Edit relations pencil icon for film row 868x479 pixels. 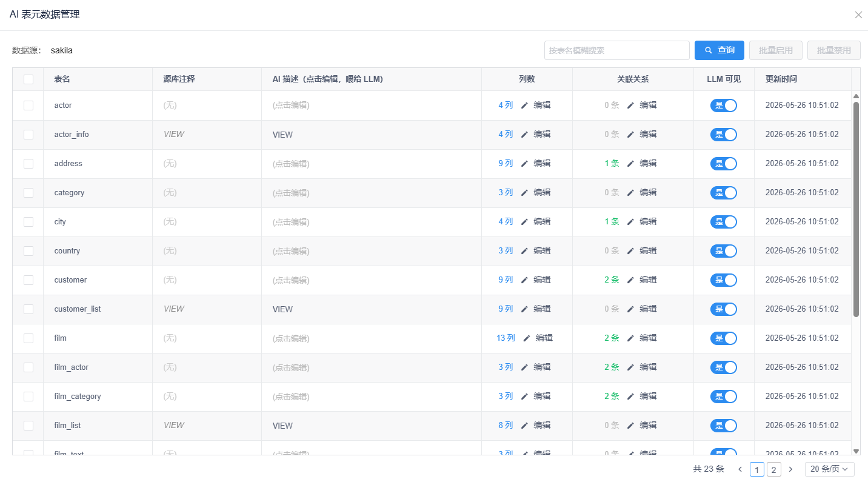[630, 338]
